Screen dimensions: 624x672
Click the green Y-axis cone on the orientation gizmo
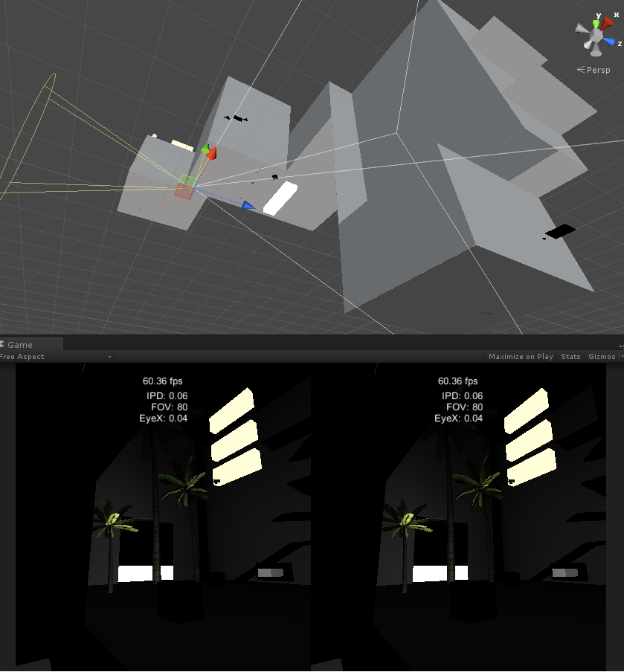click(596, 25)
